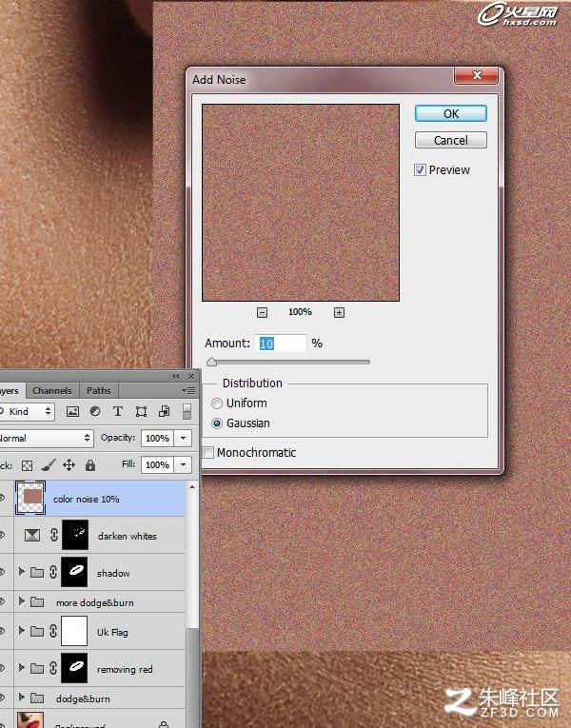Viewport: 571px width, 728px height.
Task: Lock image pixels brush icon
Action: pos(49,464)
